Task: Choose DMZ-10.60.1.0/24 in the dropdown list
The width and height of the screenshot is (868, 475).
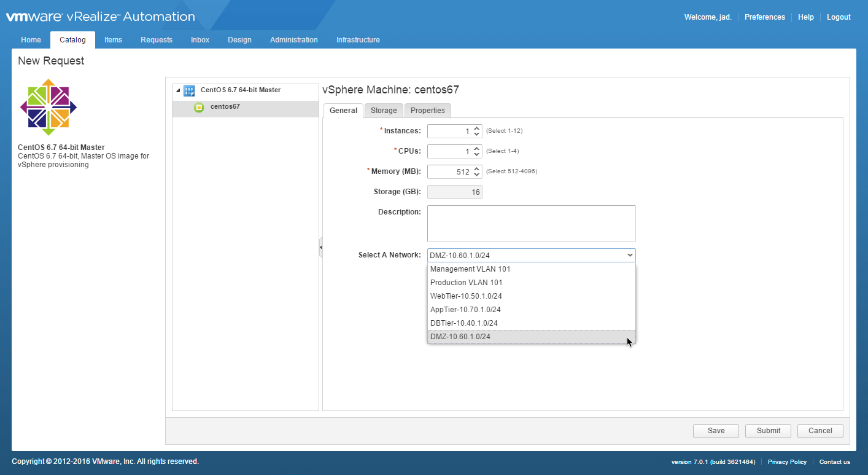Action: coord(532,337)
